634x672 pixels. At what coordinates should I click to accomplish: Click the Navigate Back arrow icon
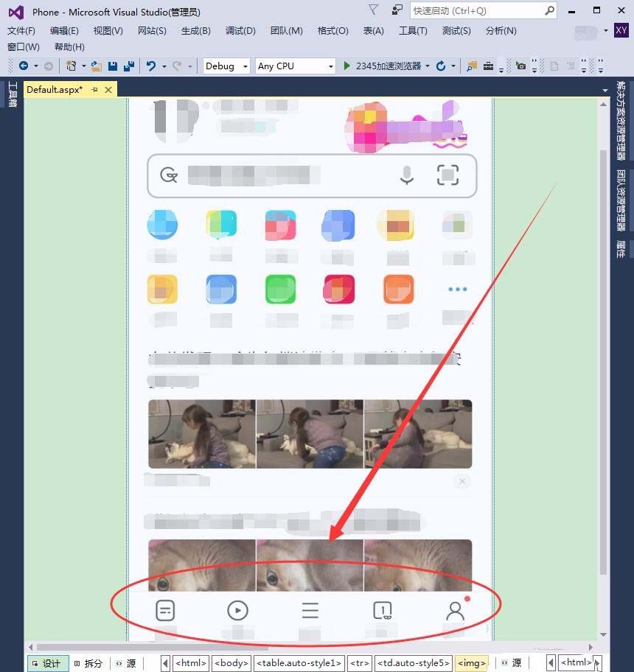(22, 66)
